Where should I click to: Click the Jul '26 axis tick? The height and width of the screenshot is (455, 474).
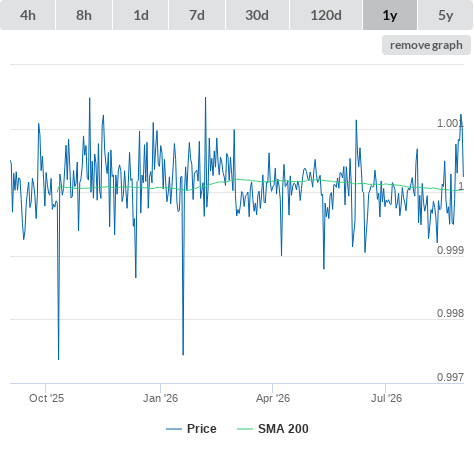pyautogui.click(x=386, y=398)
